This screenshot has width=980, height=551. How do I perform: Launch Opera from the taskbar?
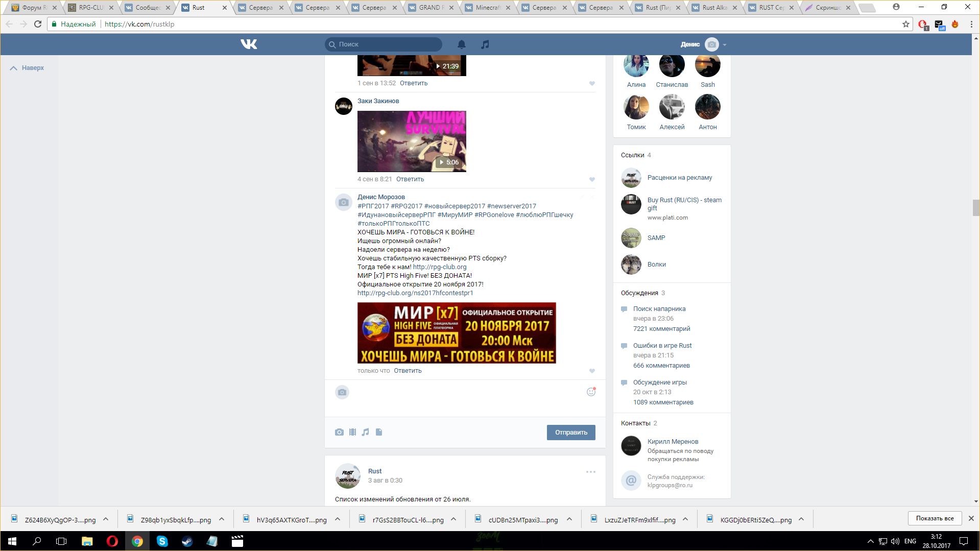[112, 541]
